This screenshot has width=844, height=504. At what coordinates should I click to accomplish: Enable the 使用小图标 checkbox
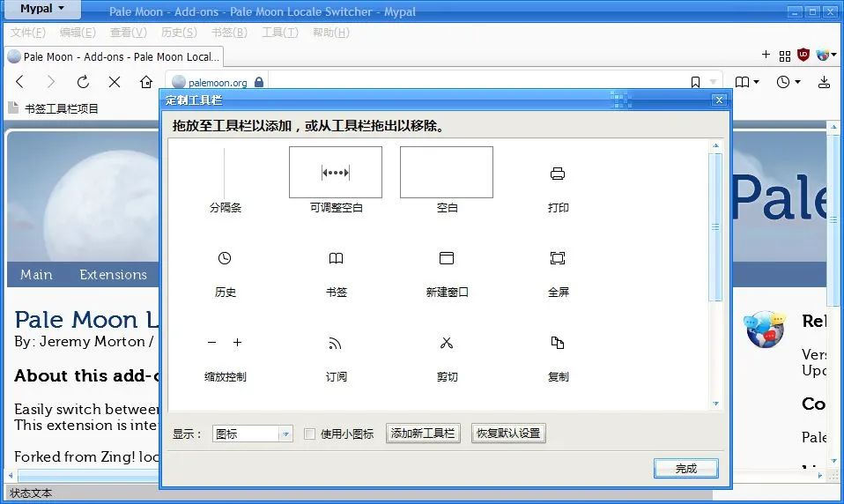(309, 434)
